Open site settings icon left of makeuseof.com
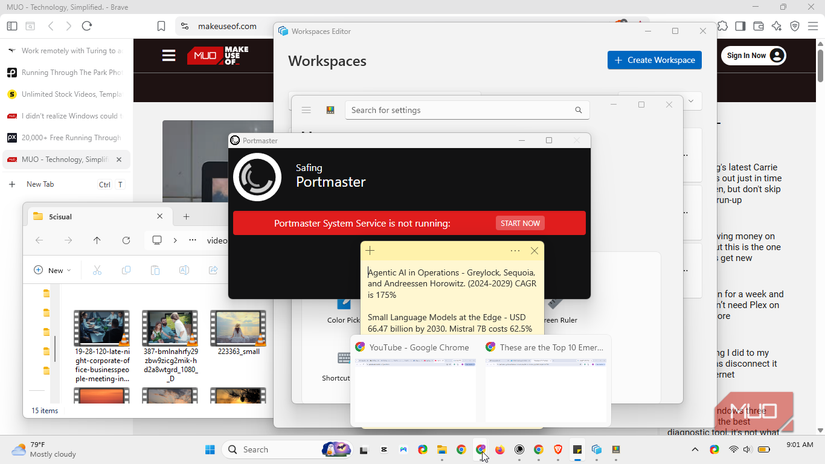 coord(185,26)
